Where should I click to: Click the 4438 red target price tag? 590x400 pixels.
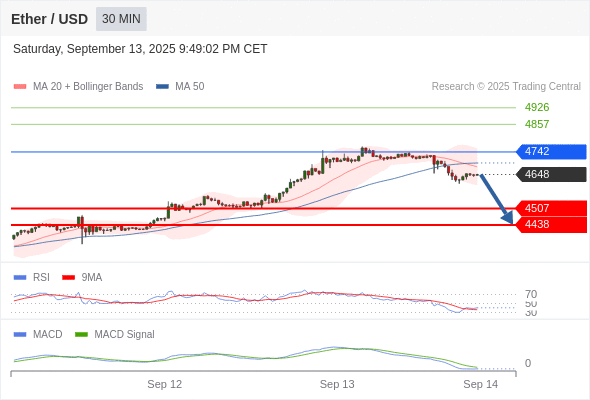tap(551, 225)
